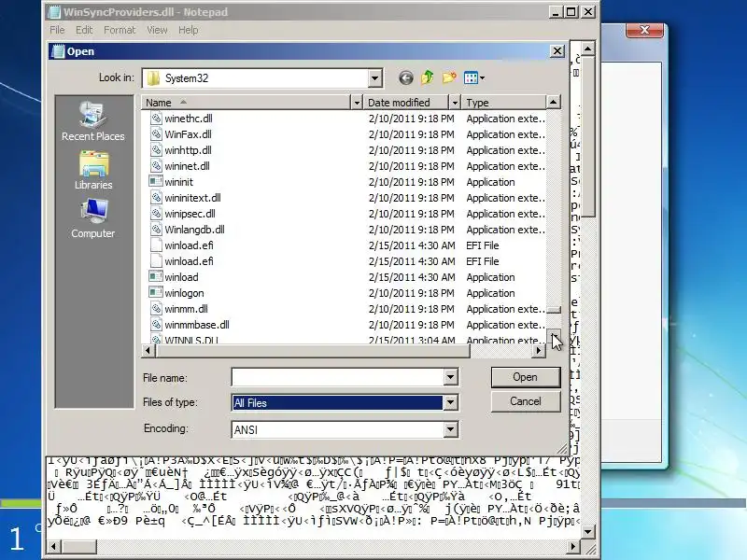Sort by the Name column header
Screen dimensions: 747x560
coord(246,103)
